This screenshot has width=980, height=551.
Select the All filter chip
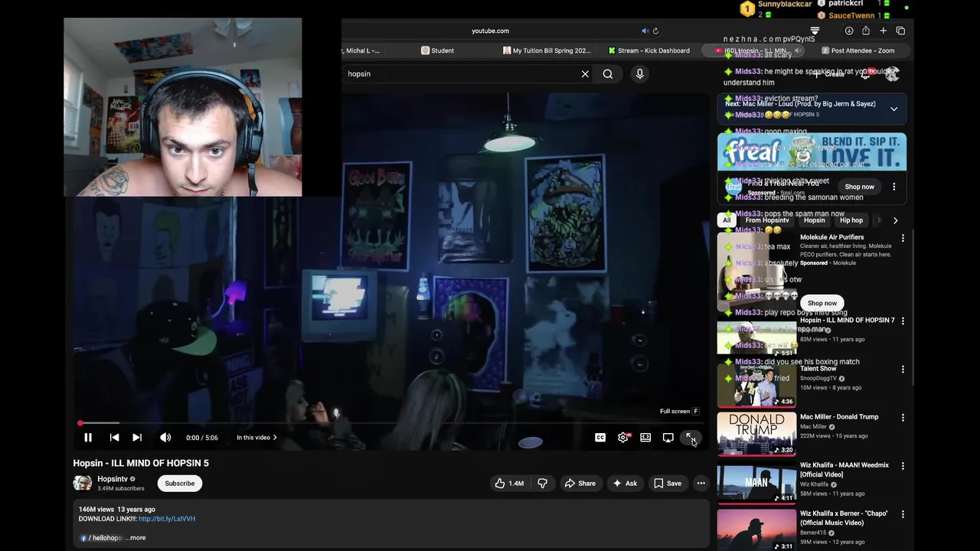(x=727, y=220)
